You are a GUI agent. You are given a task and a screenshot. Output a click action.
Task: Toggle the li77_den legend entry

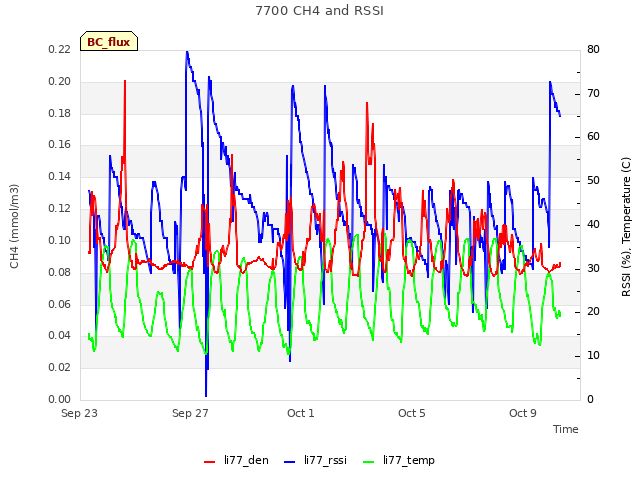[x=236, y=460]
